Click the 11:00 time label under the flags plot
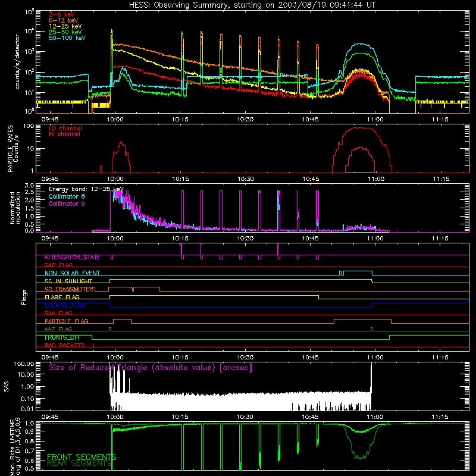476x476 pixels. [375, 358]
